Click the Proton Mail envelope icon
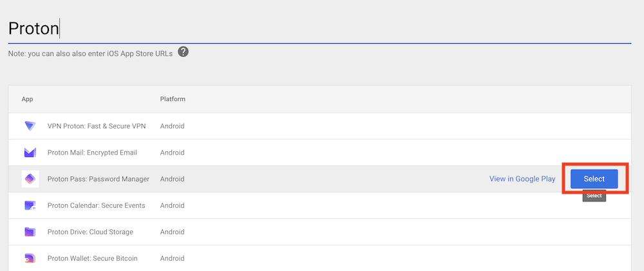The image size is (644, 271). point(30,153)
